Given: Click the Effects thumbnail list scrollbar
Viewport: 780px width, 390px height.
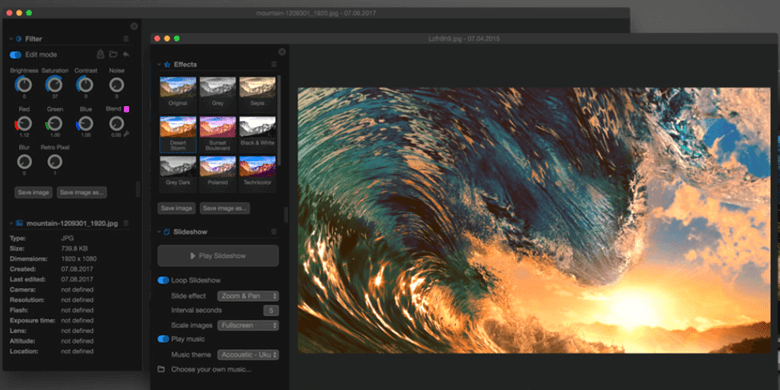Looking at the screenshot, I should [279, 119].
